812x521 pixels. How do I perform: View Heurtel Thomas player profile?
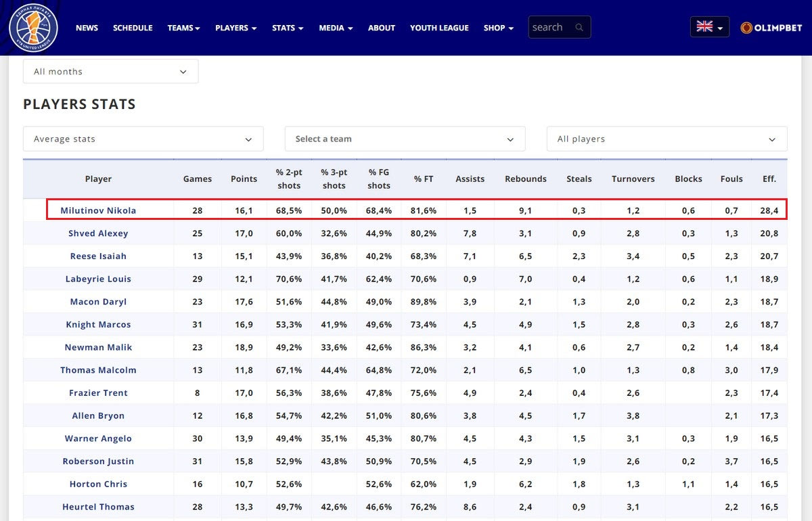click(98, 507)
